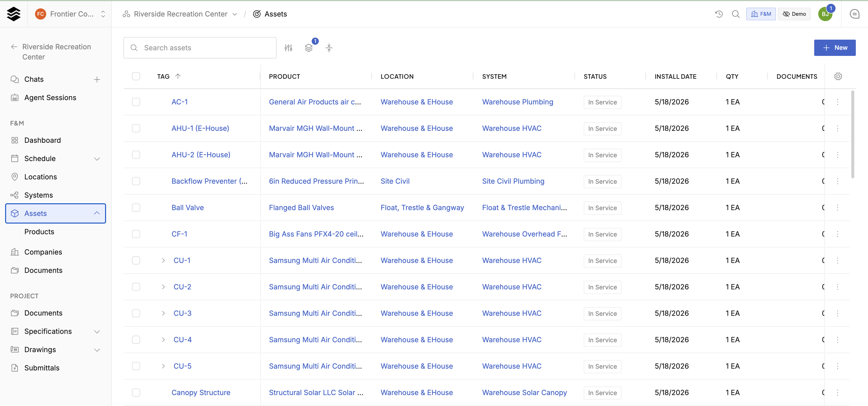
Task: Go back using Riverside Recreation Center arrow
Action: (x=14, y=47)
